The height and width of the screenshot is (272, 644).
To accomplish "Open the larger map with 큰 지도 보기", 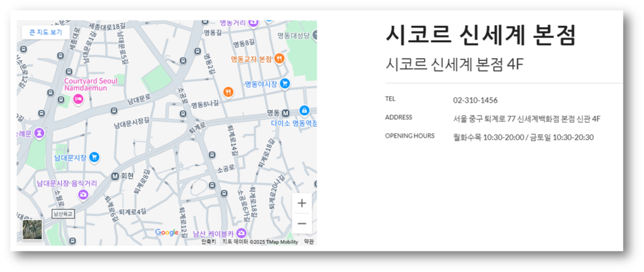I will (x=45, y=32).
